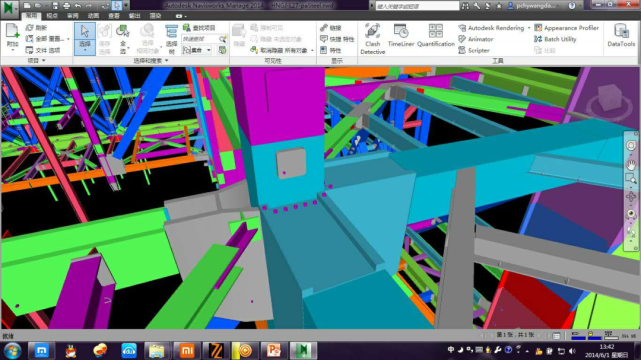Open the Quantification tool

(436, 36)
